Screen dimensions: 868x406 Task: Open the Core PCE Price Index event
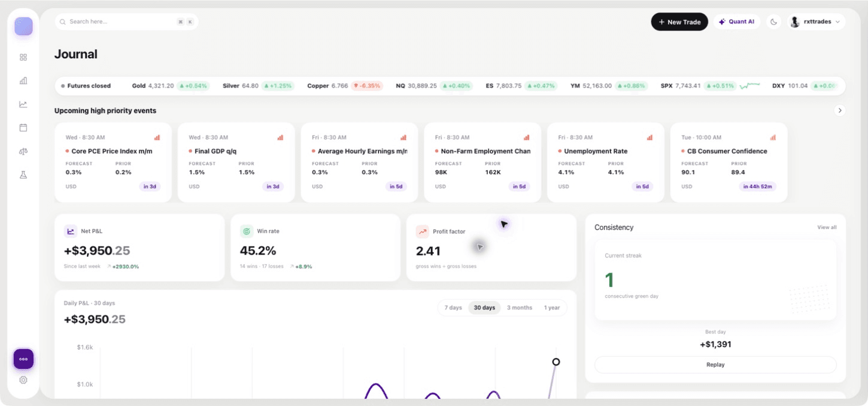[x=113, y=163]
